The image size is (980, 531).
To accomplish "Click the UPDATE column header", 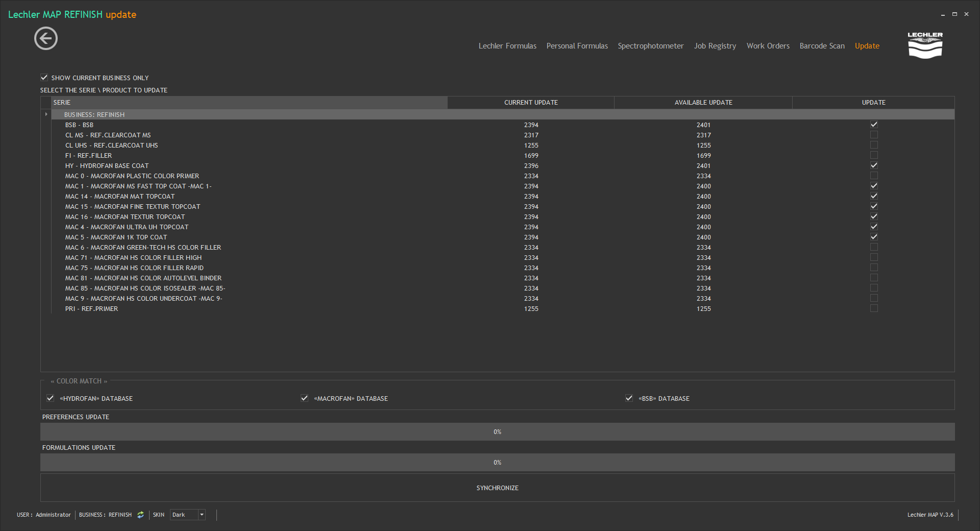I will pos(873,103).
